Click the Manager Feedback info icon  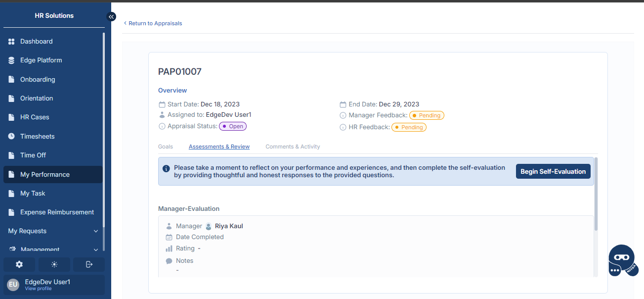click(x=343, y=115)
